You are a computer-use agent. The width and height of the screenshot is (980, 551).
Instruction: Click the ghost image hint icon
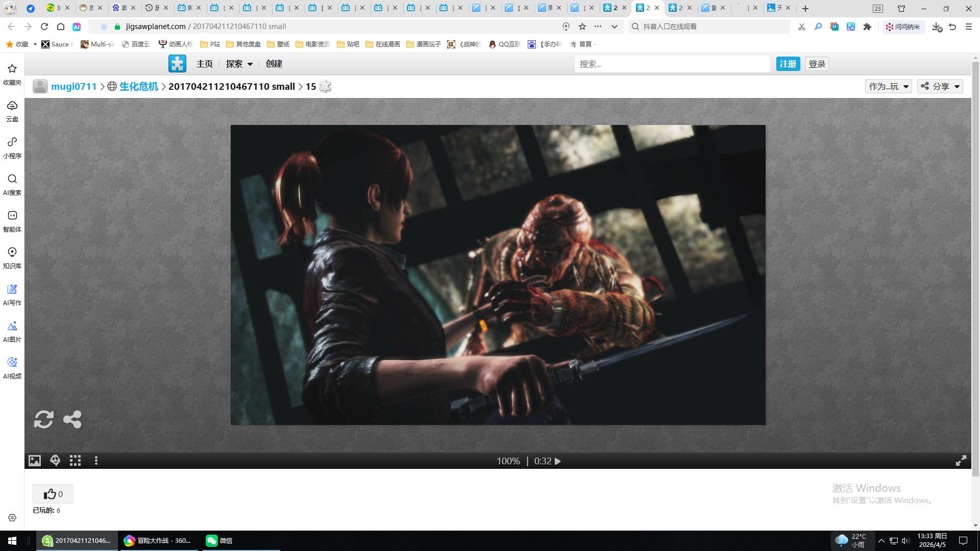point(55,461)
